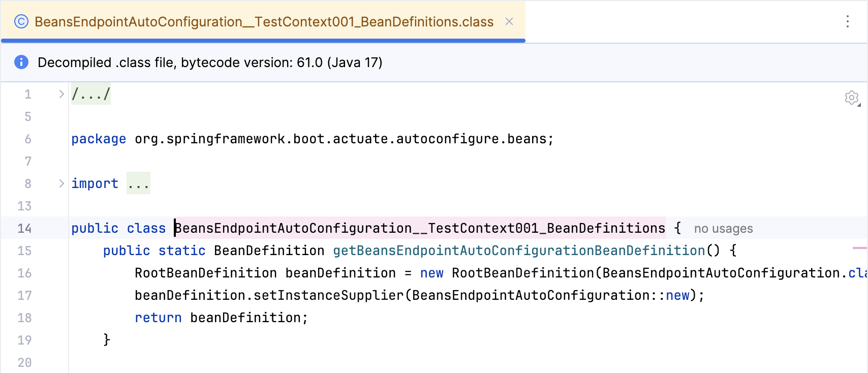Click the 'new' keyword on line 16
Viewport: 868px width, 373px height.
[x=431, y=273]
